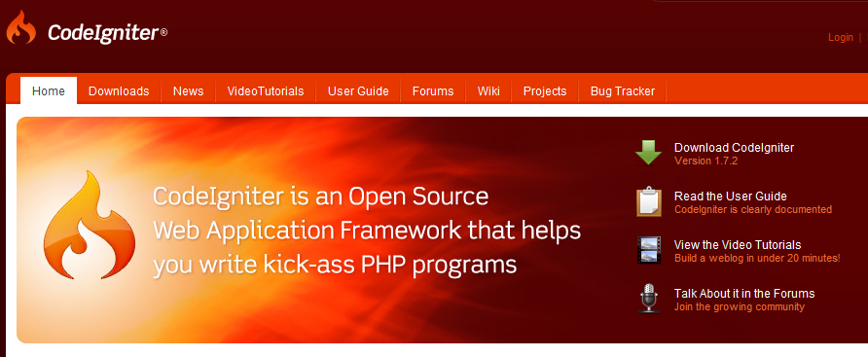Click the Login link
The image size is (868, 357).
pos(841,38)
